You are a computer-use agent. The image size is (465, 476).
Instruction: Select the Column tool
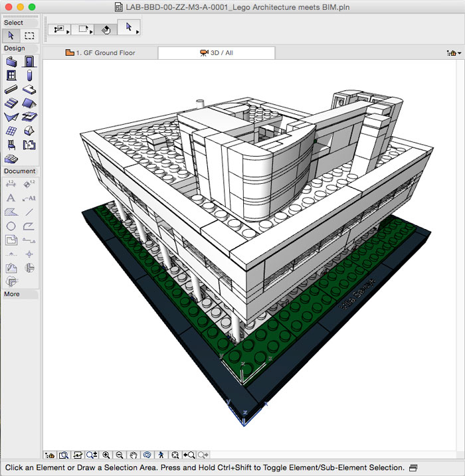(29, 76)
